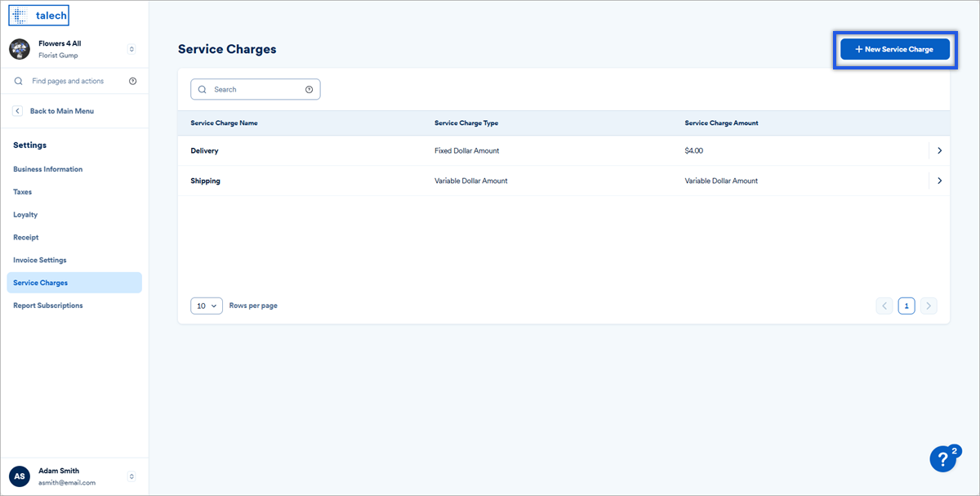Go to previous page arrow
This screenshot has height=496, width=980.
884,306
